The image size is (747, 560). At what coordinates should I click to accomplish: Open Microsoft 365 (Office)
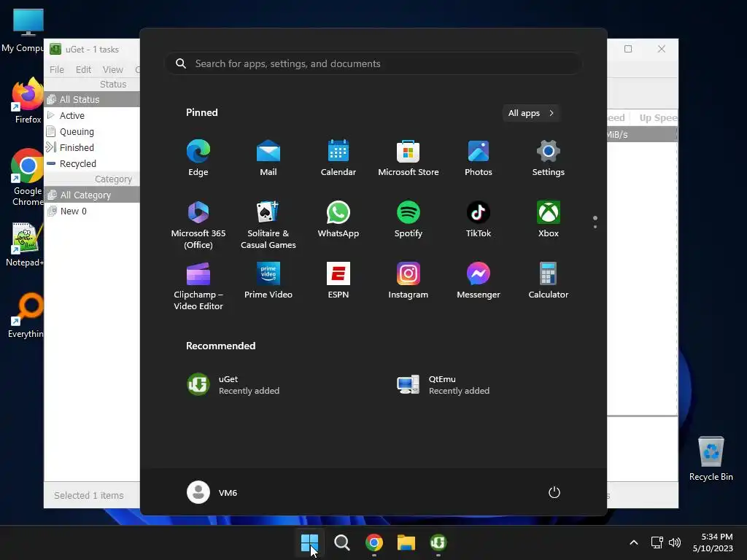pyautogui.click(x=198, y=225)
